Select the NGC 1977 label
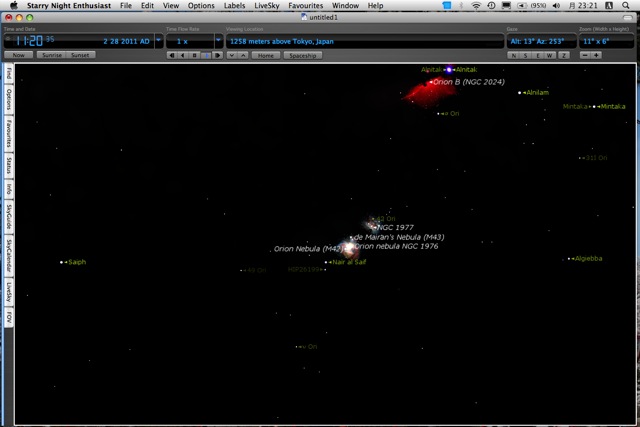 coord(395,227)
